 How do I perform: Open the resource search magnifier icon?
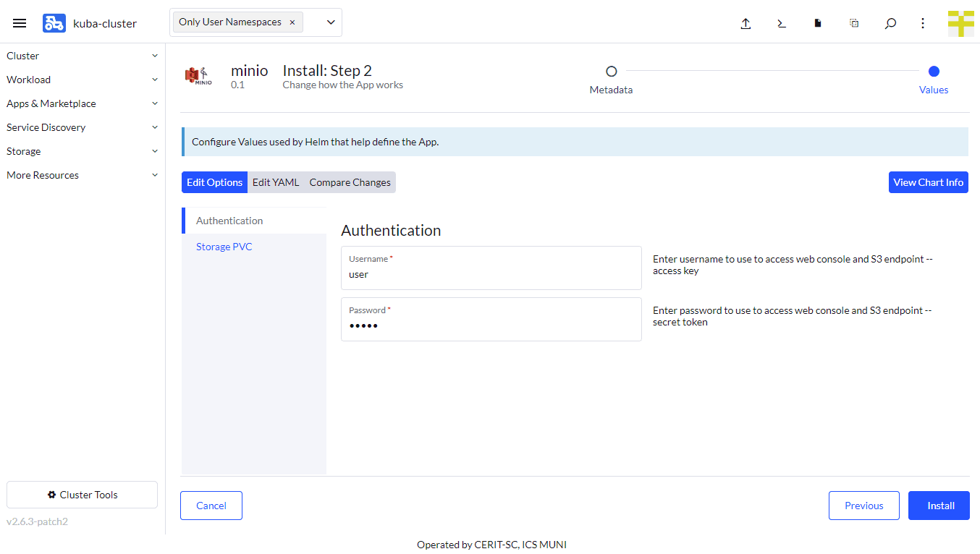(x=890, y=23)
